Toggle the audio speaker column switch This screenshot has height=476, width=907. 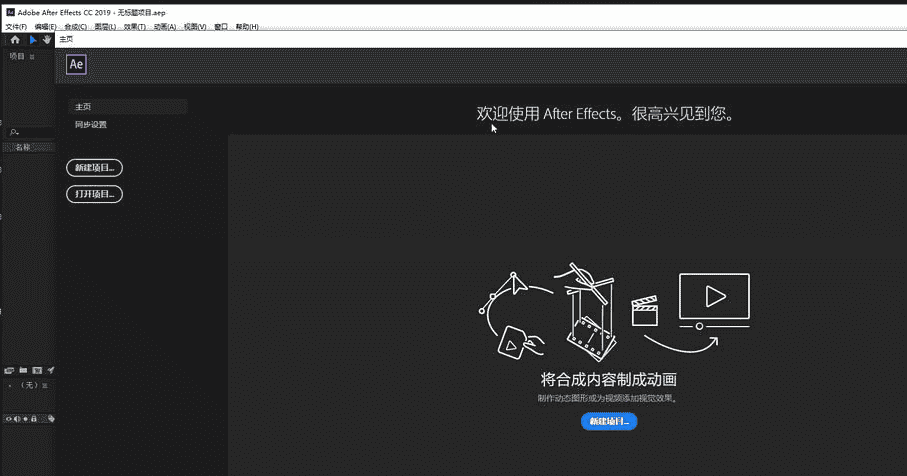click(x=17, y=419)
